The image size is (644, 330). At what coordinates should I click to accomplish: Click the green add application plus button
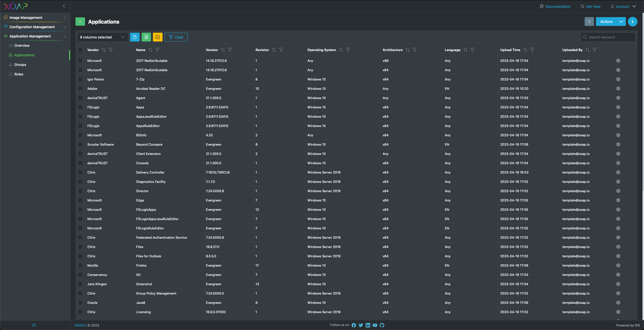(80, 22)
